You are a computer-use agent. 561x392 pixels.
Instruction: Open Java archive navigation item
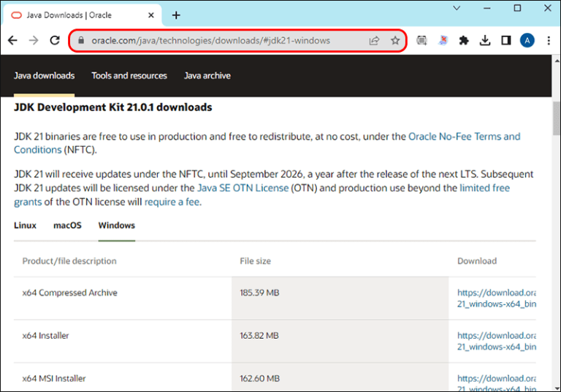[207, 75]
